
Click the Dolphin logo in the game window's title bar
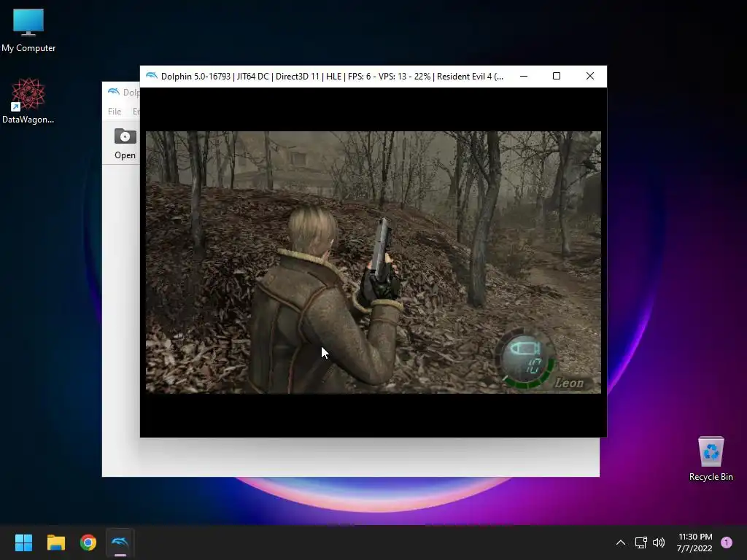(x=152, y=76)
